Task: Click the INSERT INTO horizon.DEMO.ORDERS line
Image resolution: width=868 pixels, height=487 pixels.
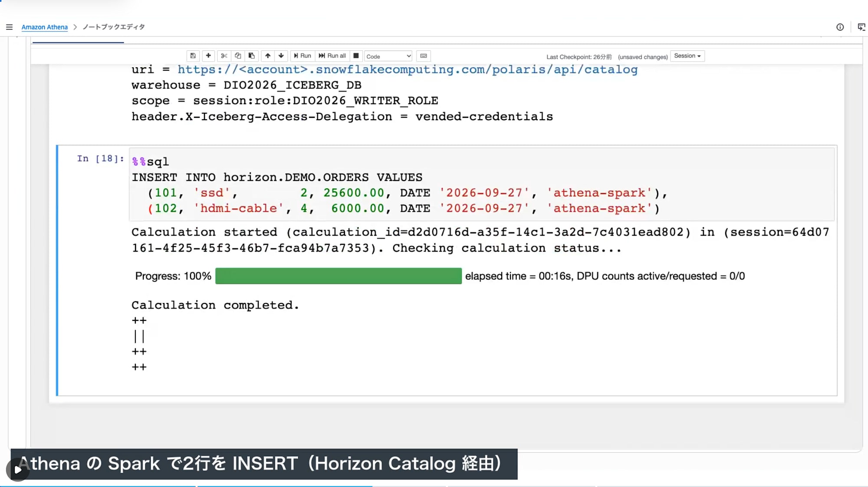Action: tap(277, 177)
